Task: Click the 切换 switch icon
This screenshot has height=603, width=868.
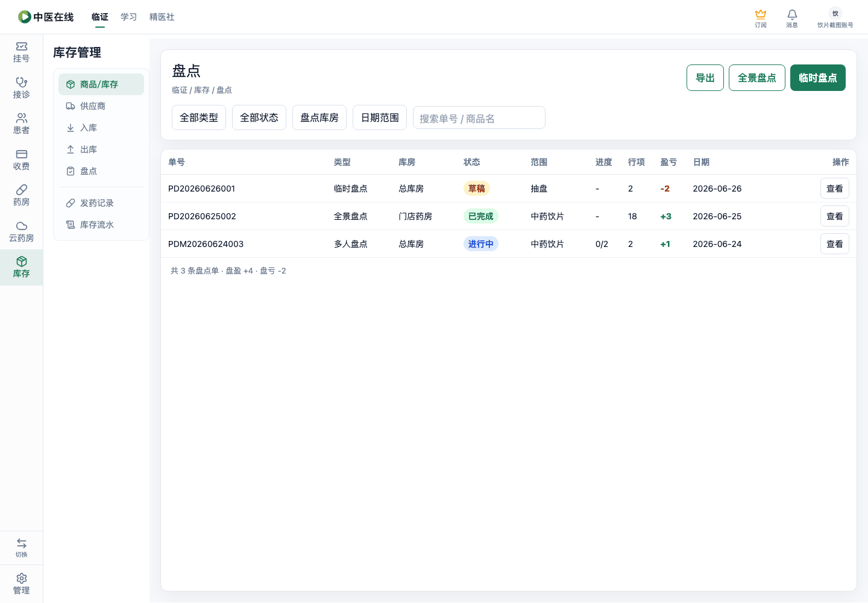Action: pyautogui.click(x=22, y=548)
